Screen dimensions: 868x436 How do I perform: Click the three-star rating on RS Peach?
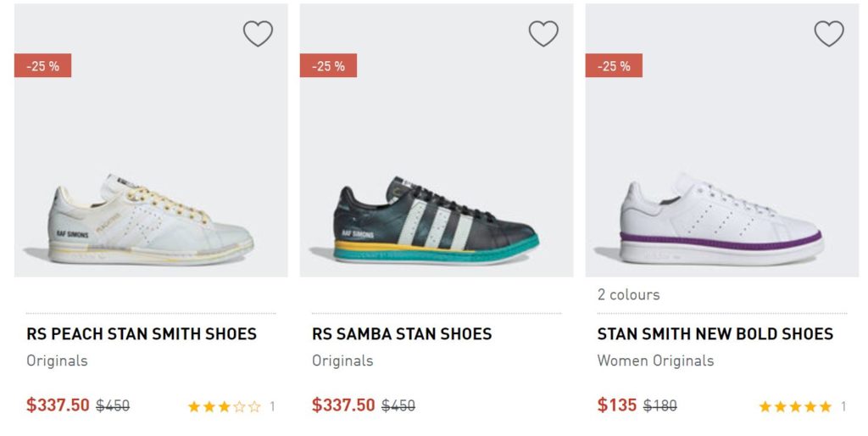click(224, 407)
